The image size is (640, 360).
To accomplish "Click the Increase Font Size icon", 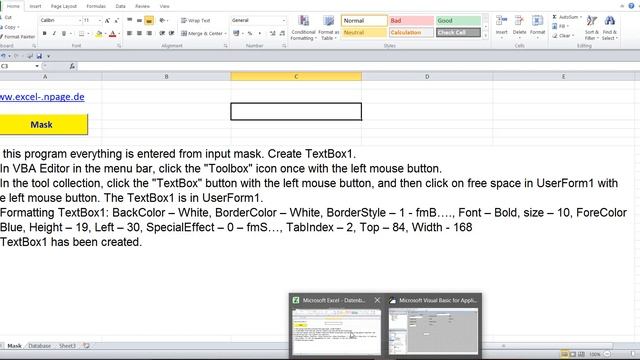I will pyautogui.click(x=107, y=20).
